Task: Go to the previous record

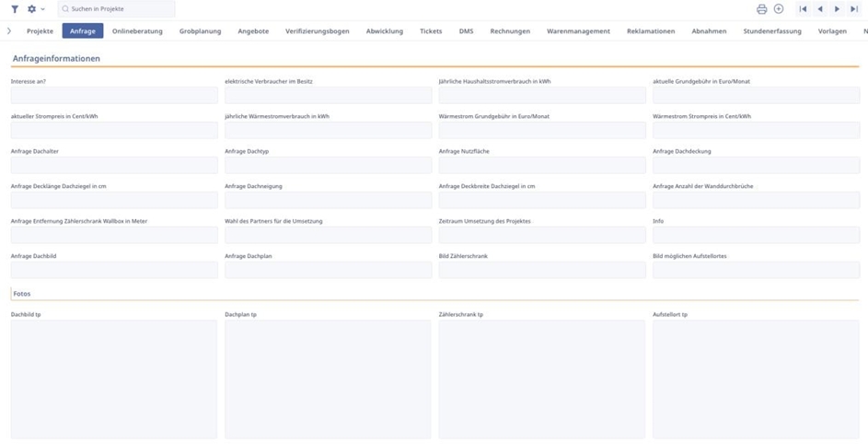Action: [820, 9]
